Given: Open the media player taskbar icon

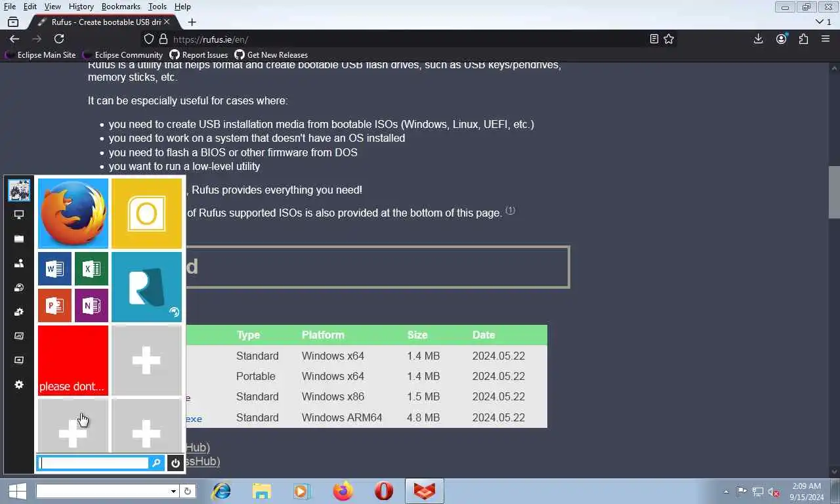Looking at the screenshot, I should click(301, 491).
